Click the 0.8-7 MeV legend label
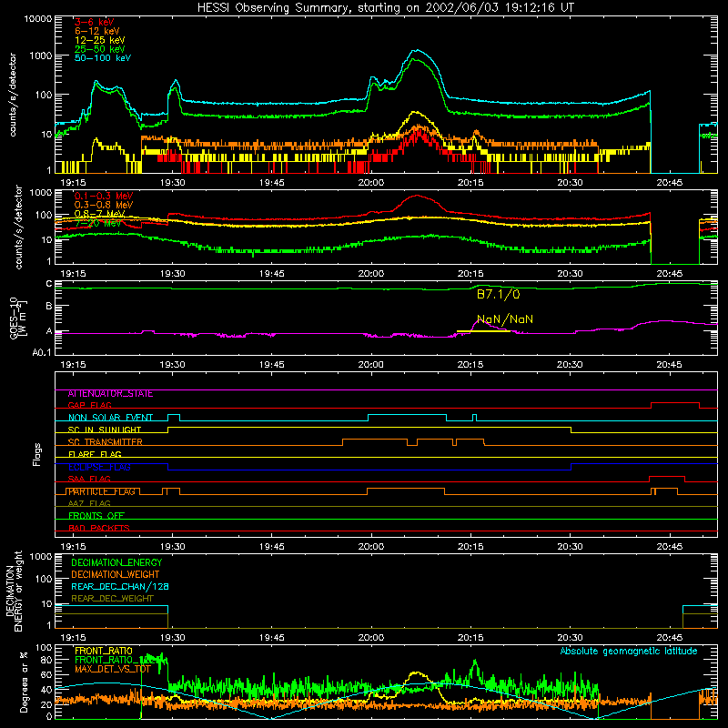Screen dimensions: 728x728 coord(99,214)
